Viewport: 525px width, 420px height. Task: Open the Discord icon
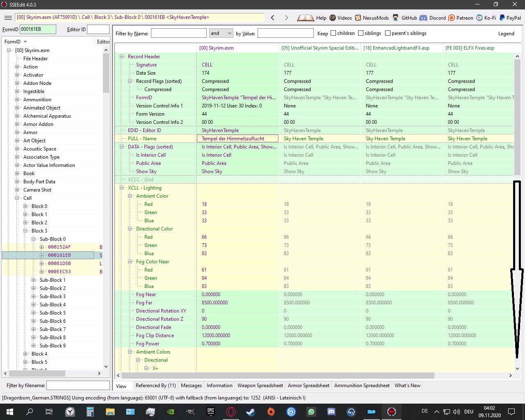click(x=423, y=18)
